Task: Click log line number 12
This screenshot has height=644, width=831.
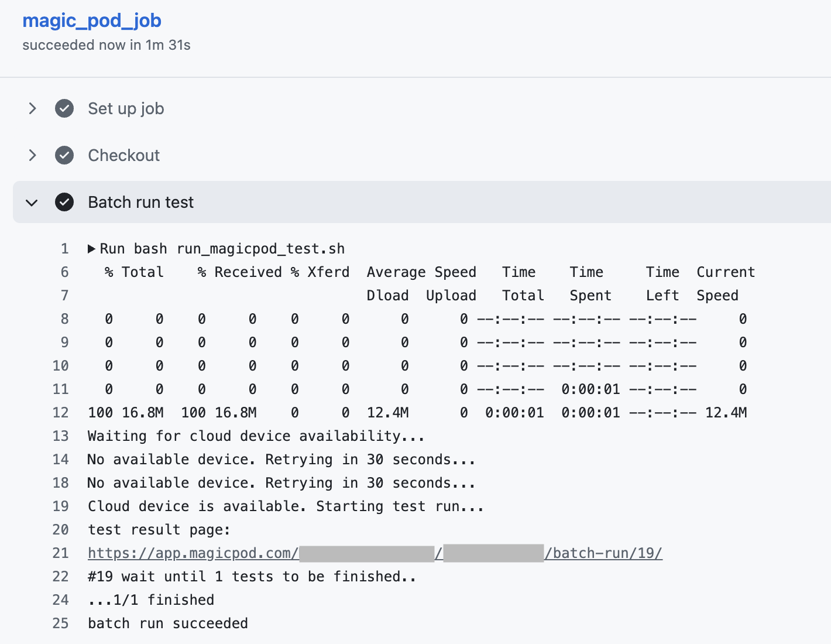Action: (x=61, y=413)
